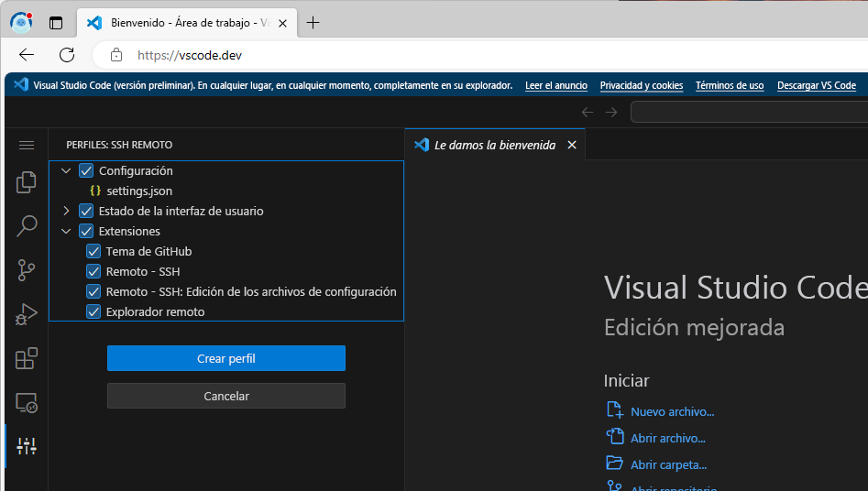Collapse the Configuración tree node

click(66, 170)
